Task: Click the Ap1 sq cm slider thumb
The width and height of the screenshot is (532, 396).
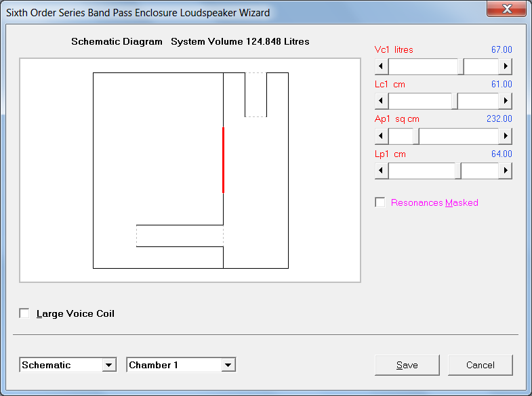Action: coord(416,136)
